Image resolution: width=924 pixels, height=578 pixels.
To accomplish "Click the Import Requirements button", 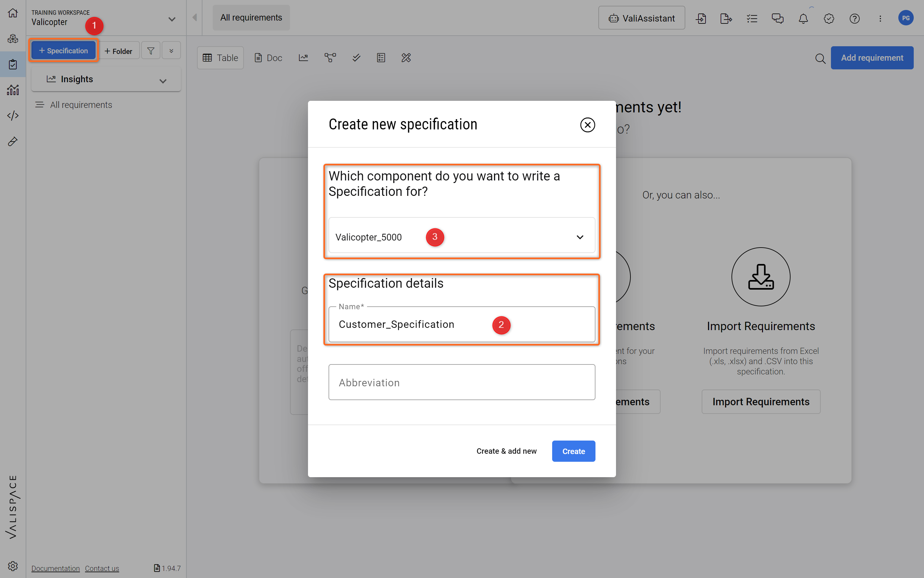I will [x=761, y=401].
